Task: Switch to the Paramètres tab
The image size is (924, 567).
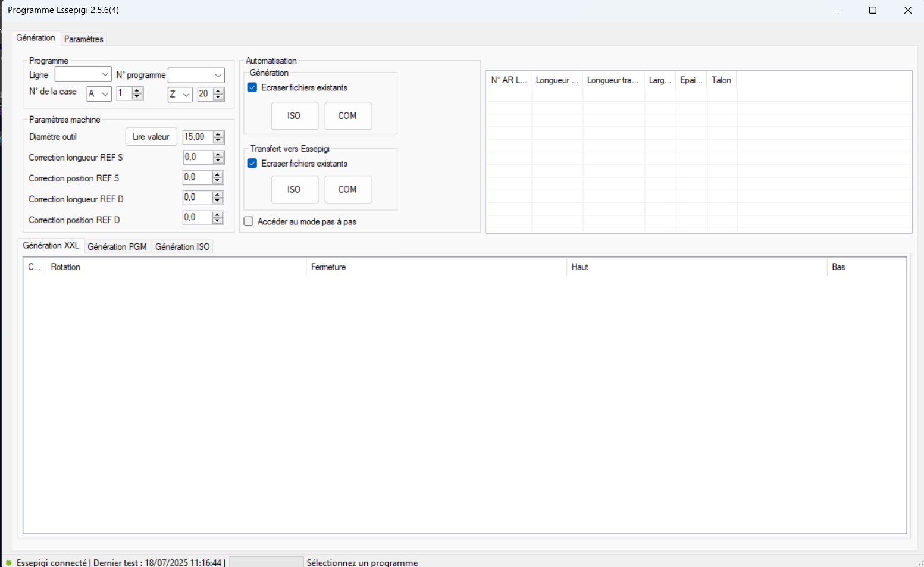Action: 83,39
